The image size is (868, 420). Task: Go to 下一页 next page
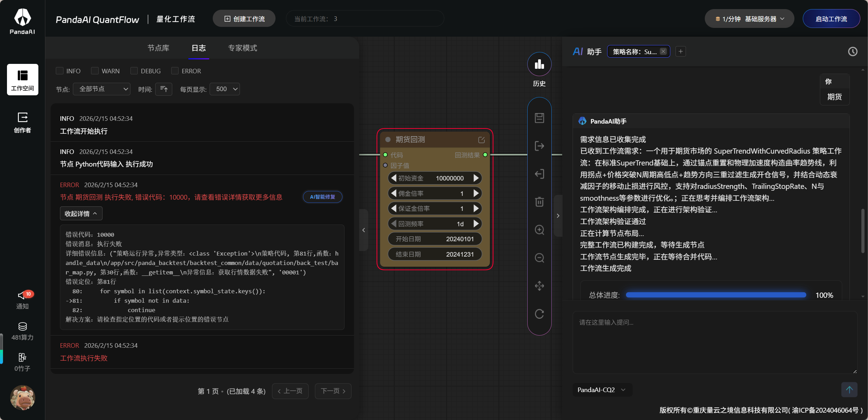coord(333,391)
